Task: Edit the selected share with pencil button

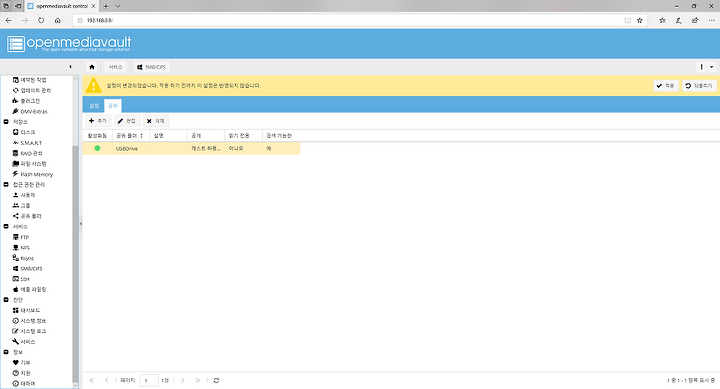Action: (127, 121)
